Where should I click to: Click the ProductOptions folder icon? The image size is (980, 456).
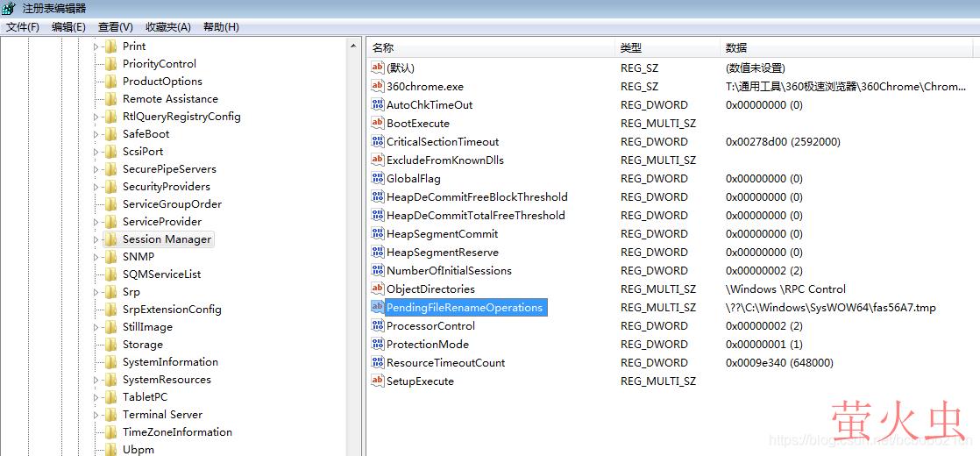coord(111,82)
